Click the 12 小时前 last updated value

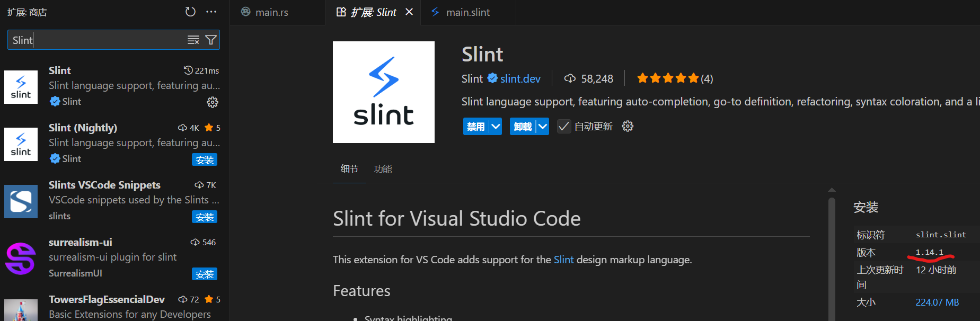936,270
